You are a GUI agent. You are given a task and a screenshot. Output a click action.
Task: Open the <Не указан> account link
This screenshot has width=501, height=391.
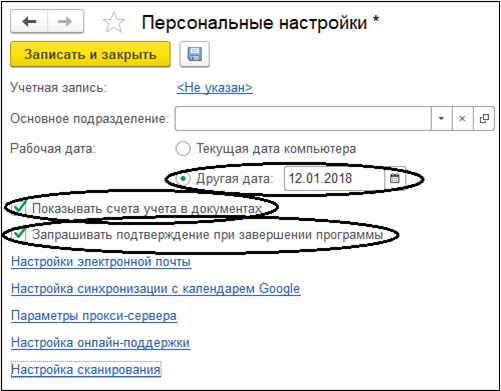pos(215,88)
